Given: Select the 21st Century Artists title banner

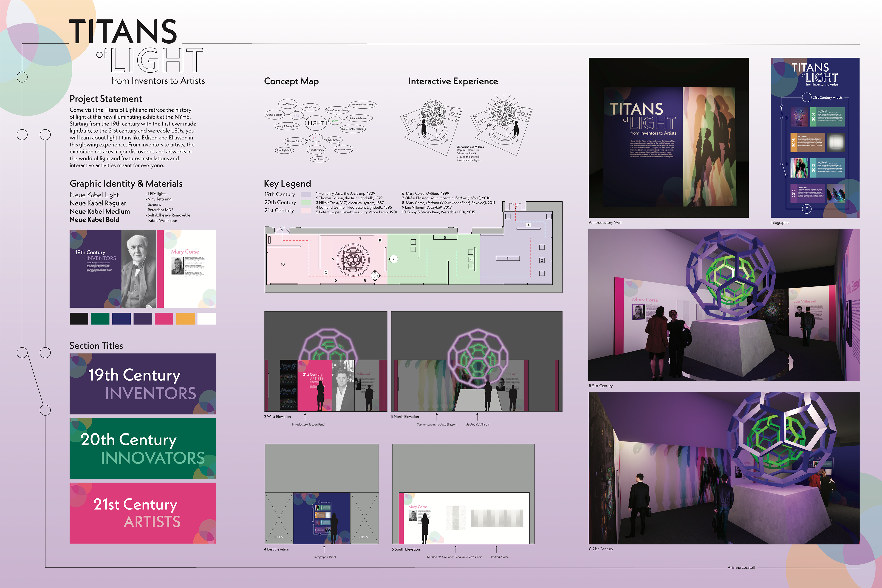Looking at the screenshot, I should coord(143,513).
